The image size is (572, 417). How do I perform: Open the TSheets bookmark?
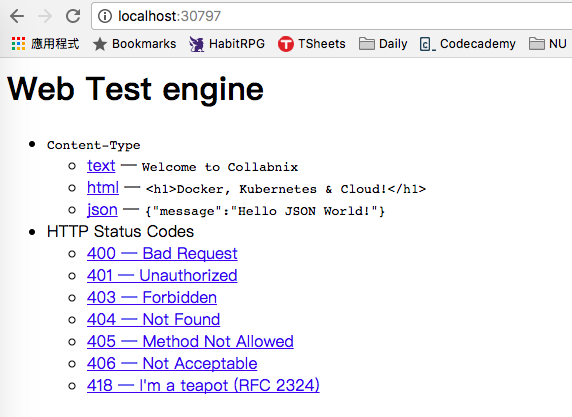pyautogui.click(x=312, y=44)
